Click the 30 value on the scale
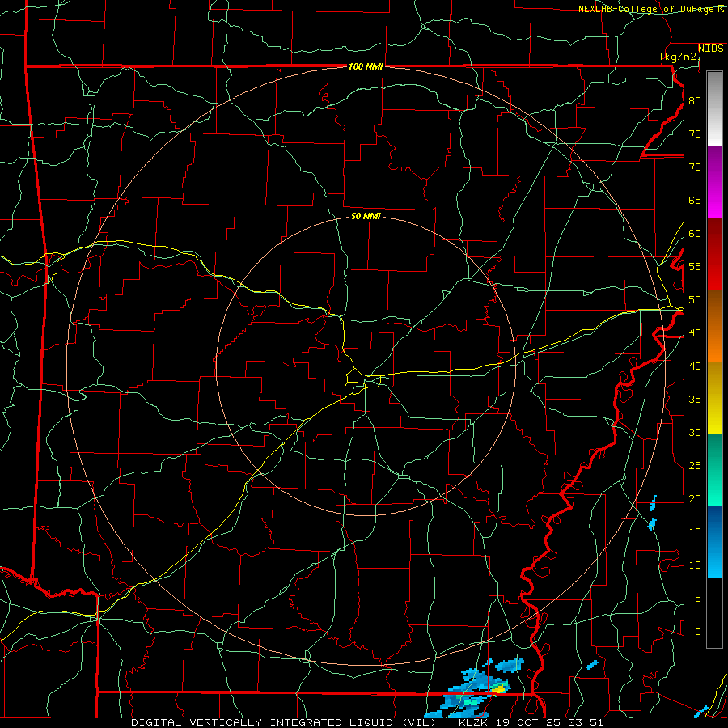Screen dimensions: 728x728 [695, 432]
